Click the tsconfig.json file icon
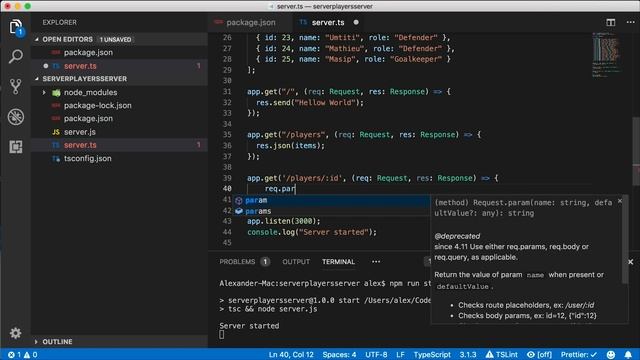This screenshot has height=360, width=640. 56,158
